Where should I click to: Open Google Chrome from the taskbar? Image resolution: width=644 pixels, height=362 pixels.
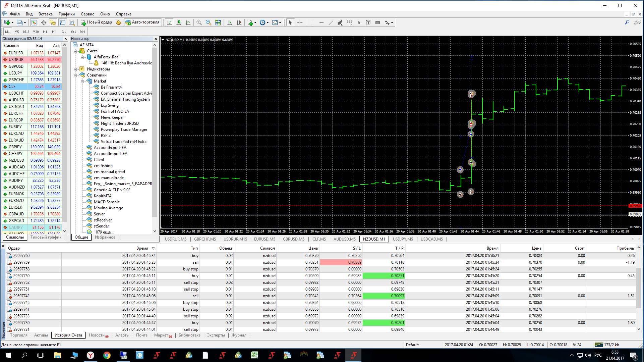pyautogui.click(x=107, y=355)
